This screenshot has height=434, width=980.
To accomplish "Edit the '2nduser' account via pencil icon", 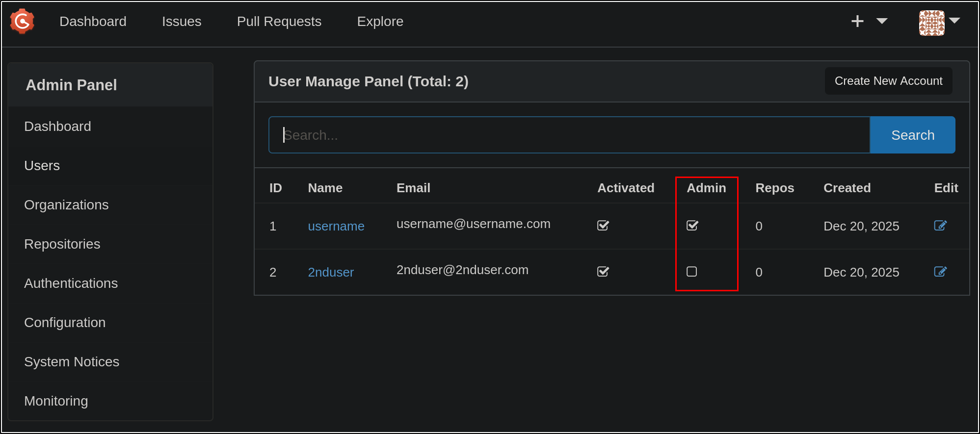I will click(940, 272).
